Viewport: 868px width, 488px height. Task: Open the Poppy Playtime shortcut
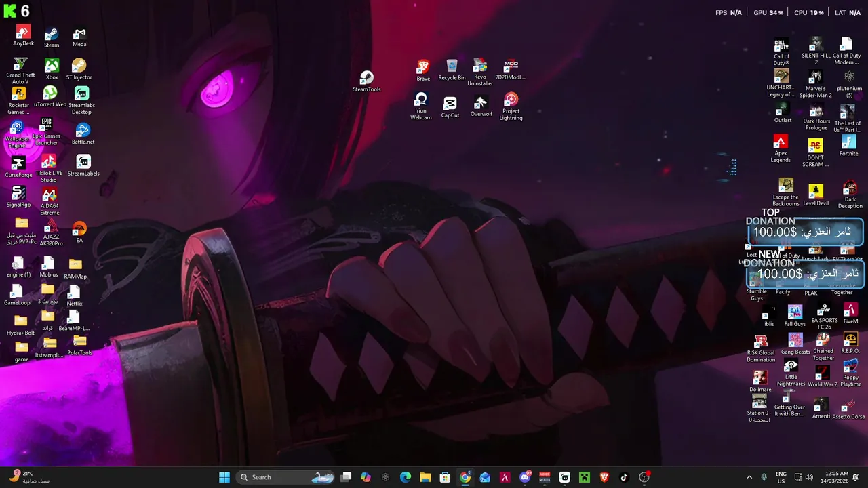850,374
